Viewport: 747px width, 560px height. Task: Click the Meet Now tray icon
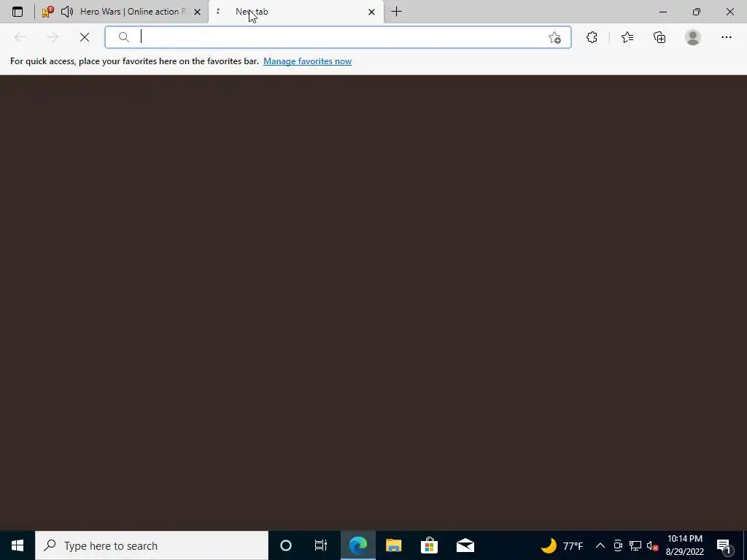pos(618,545)
